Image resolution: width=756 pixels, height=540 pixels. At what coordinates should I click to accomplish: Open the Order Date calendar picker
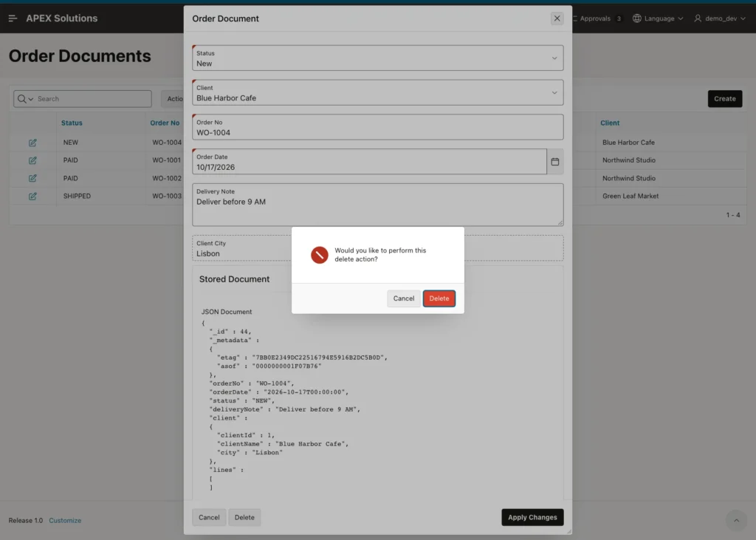point(555,162)
